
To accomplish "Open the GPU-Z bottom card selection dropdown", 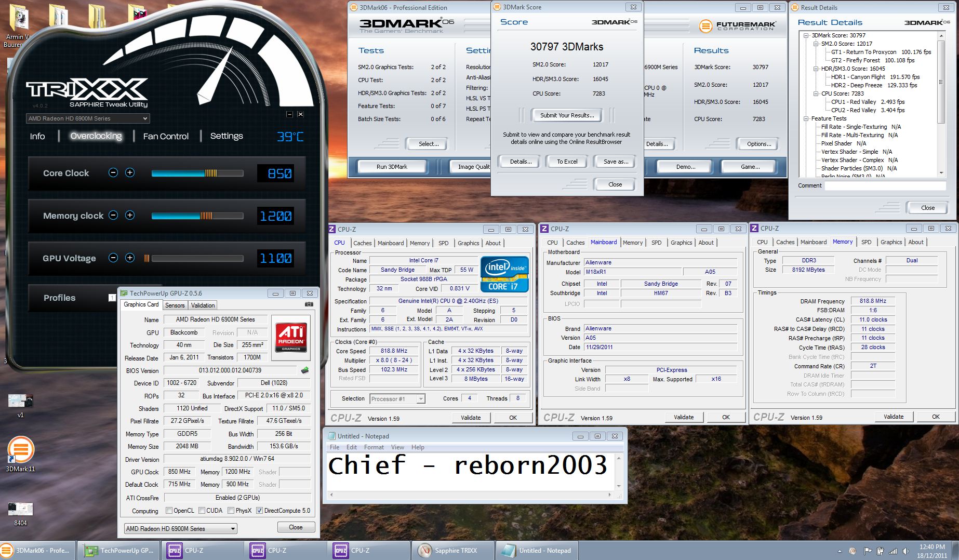I will click(x=181, y=528).
